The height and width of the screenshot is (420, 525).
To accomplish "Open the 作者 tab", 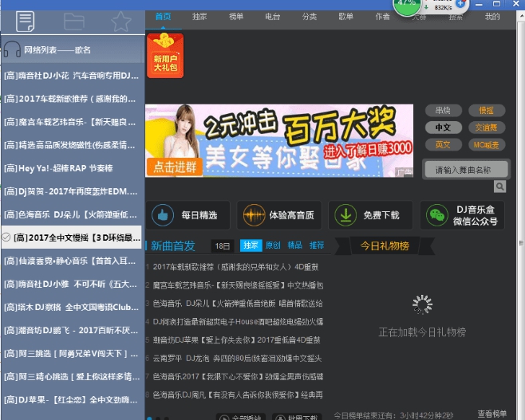I will pos(383,17).
